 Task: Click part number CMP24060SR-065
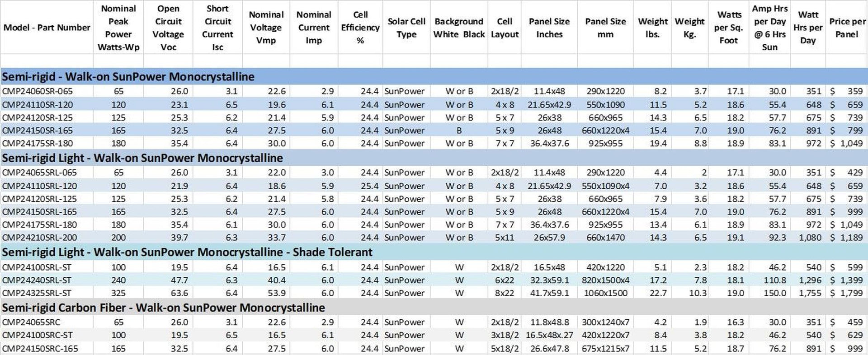(38, 91)
